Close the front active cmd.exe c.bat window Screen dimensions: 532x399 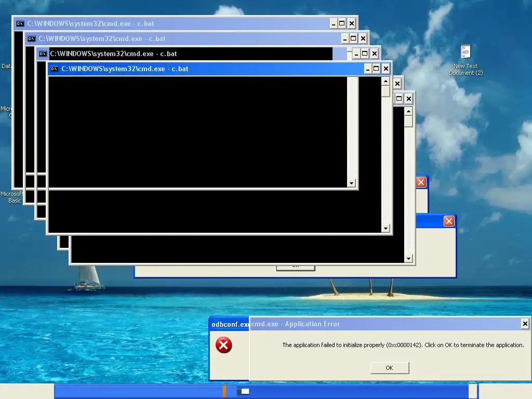coord(386,69)
